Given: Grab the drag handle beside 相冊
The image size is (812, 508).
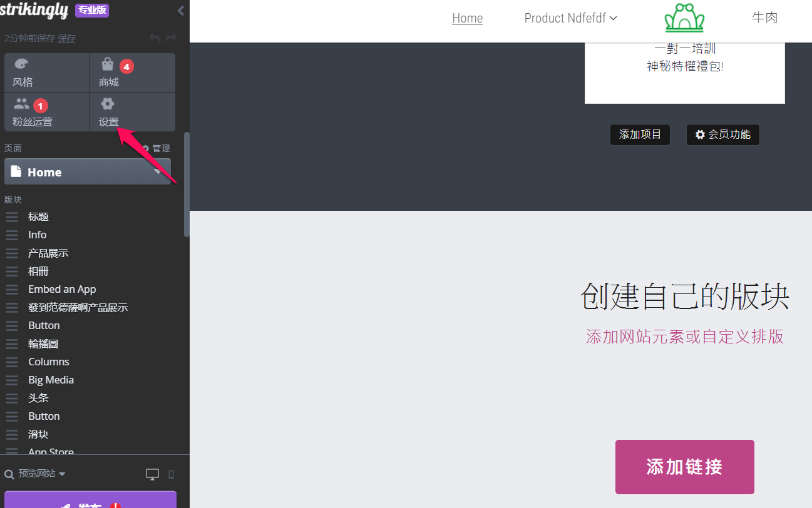Looking at the screenshot, I should click(x=12, y=272).
